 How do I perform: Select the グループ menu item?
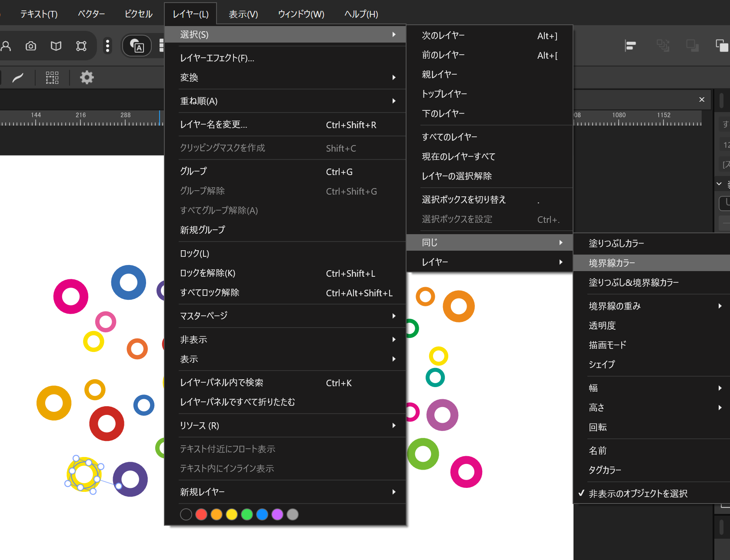click(285, 172)
